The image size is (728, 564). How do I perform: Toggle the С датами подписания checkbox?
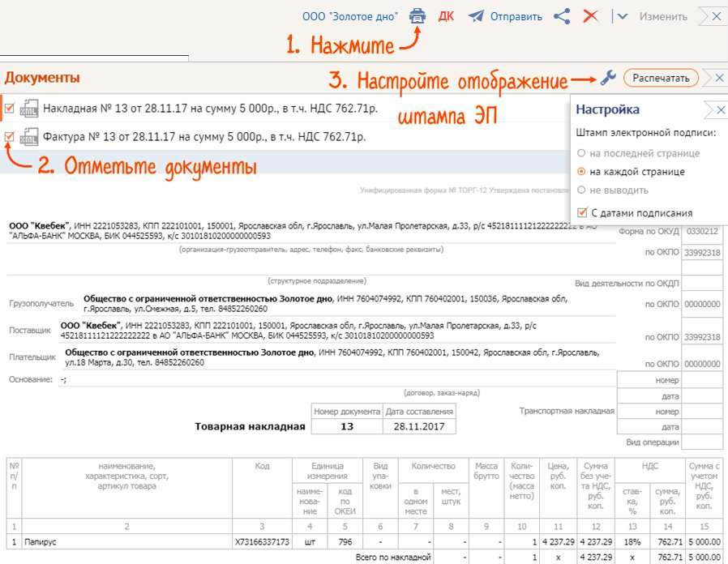click(x=582, y=212)
